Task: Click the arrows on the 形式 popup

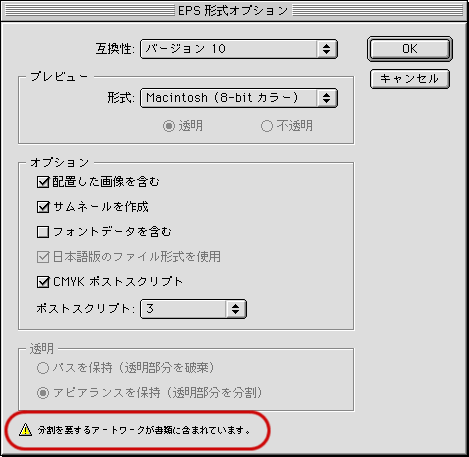Action: (x=326, y=98)
